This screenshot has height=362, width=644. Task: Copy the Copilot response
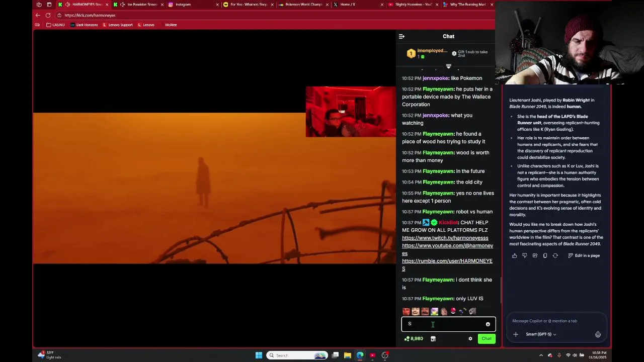tap(545, 256)
